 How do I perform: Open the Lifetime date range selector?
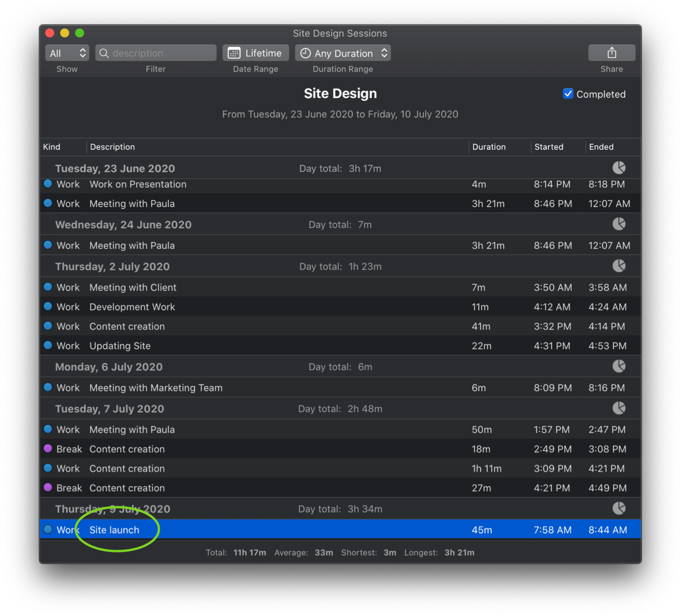coord(255,53)
